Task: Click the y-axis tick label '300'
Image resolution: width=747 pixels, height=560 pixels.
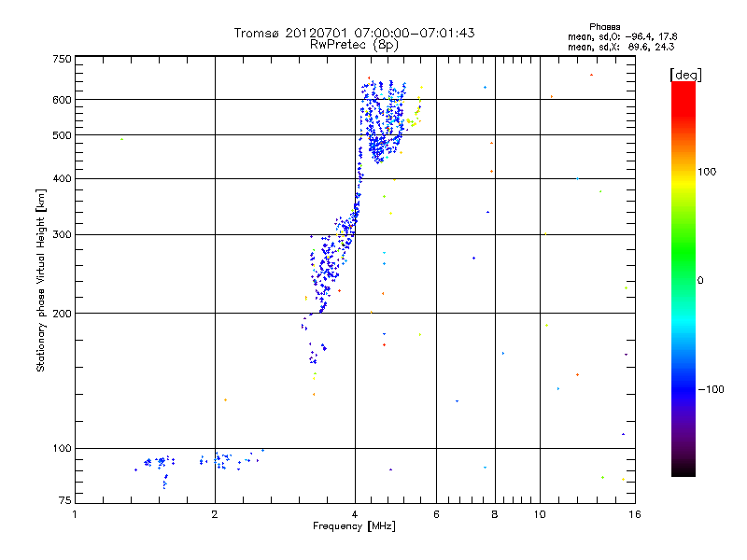Action: 62,235
